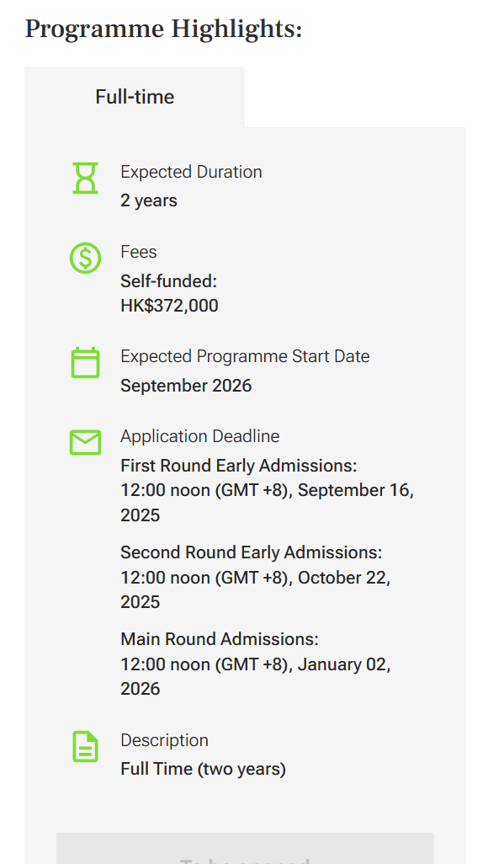This screenshot has width=504, height=864.
Task: Click the 2 years duration value
Action: click(x=149, y=200)
